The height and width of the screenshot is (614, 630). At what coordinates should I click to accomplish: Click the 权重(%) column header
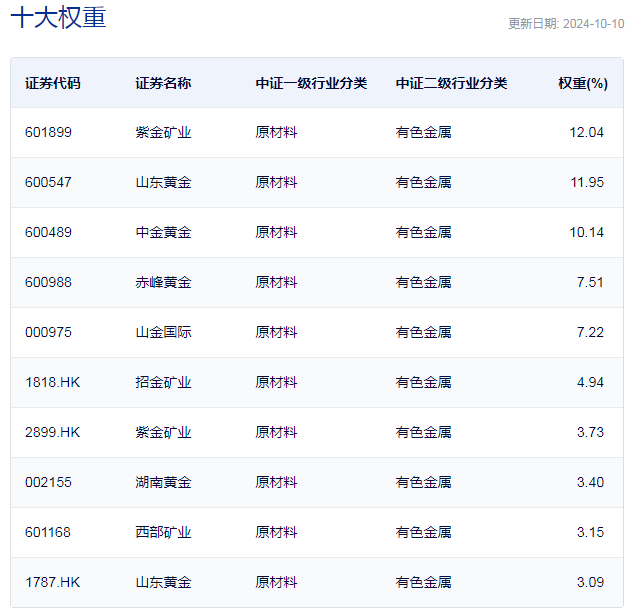tap(582, 83)
